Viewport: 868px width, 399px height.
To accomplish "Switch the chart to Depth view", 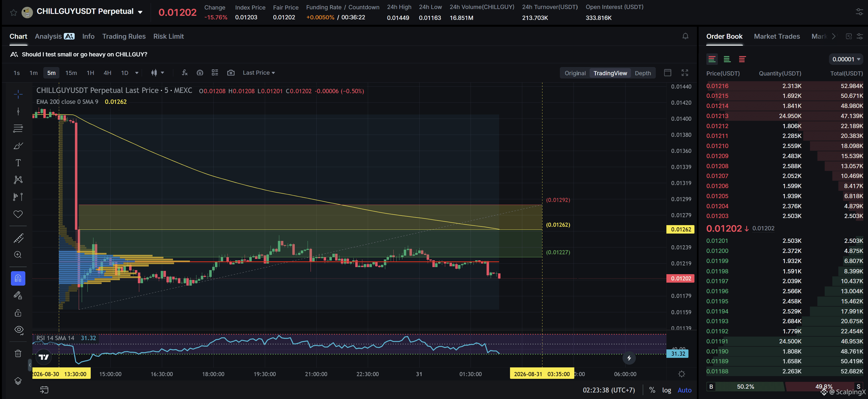I will tap(643, 73).
